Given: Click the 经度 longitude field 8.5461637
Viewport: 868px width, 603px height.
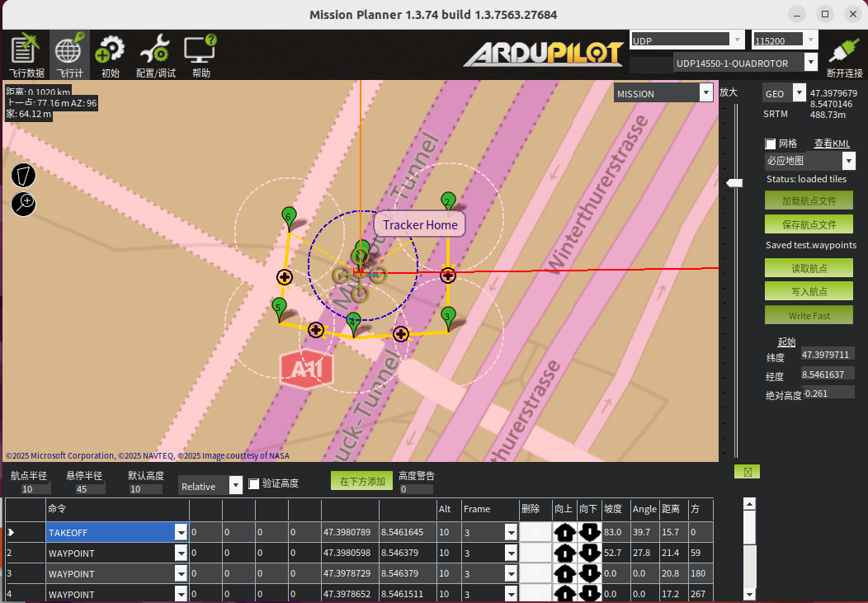Looking at the screenshot, I should (x=828, y=374).
